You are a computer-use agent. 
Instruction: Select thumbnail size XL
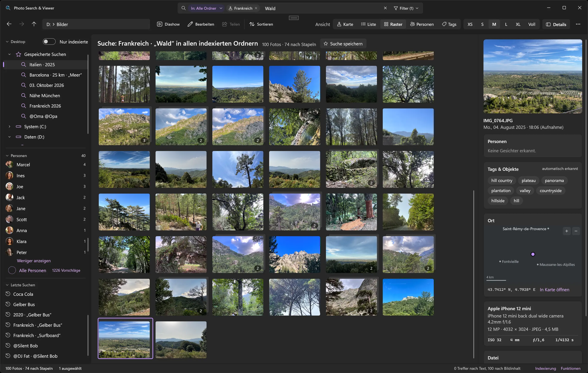[x=518, y=24]
